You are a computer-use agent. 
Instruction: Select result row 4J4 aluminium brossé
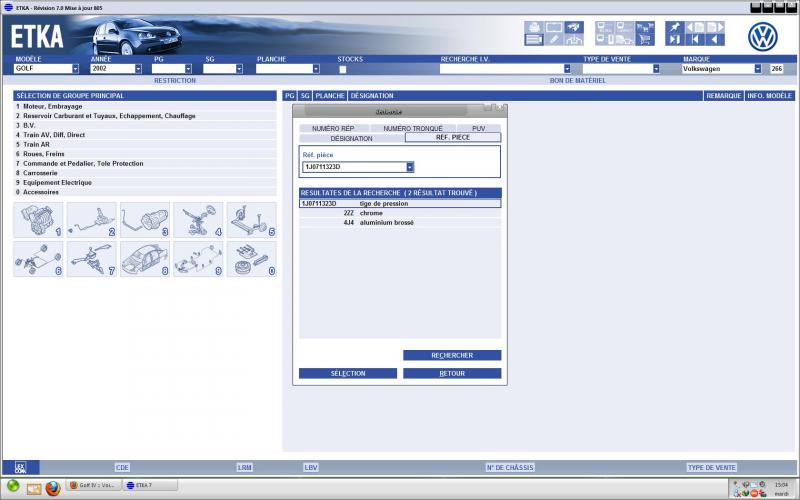coord(400,223)
